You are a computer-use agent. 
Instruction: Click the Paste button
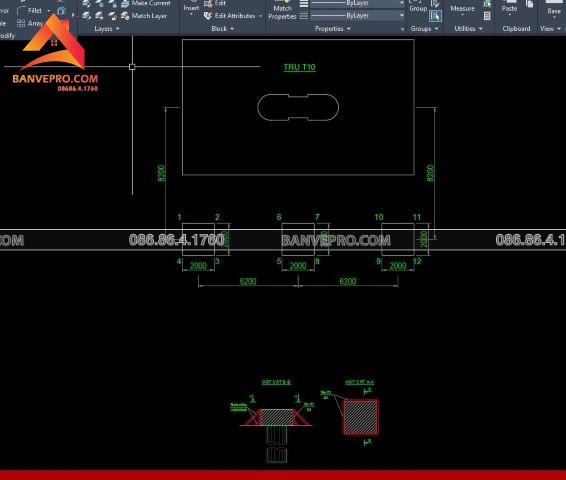[x=509, y=8]
